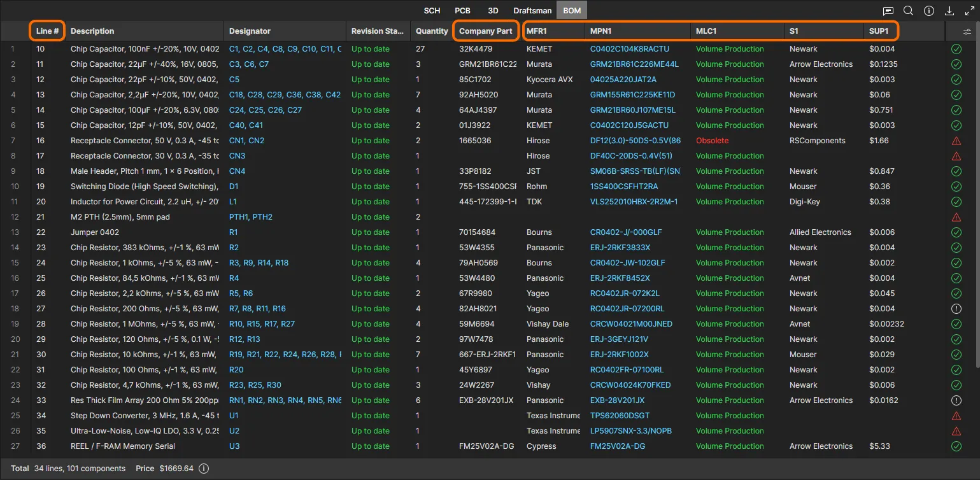Image resolution: width=980 pixels, height=480 pixels.
Task: Select the Allied Electronics supplier cell
Action: click(820, 232)
